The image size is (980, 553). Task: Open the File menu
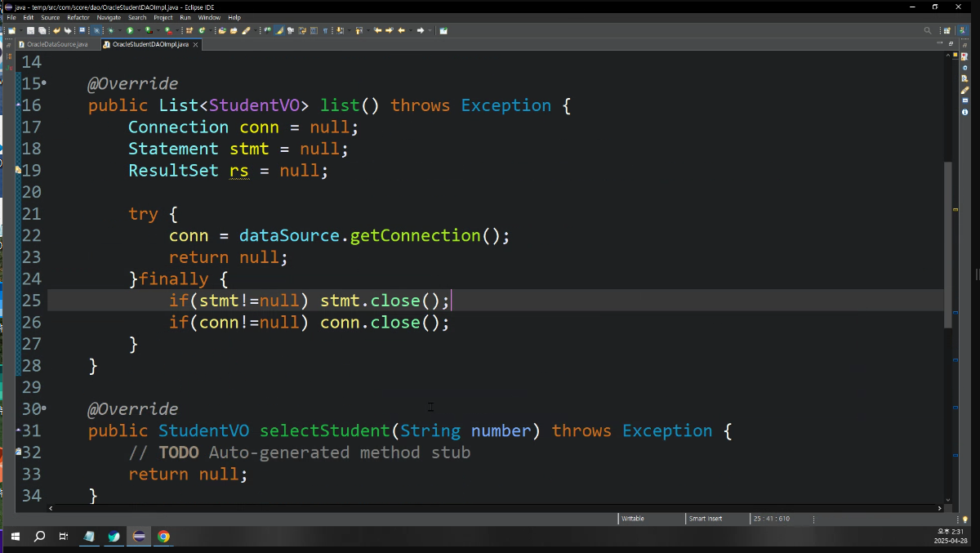(11, 17)
